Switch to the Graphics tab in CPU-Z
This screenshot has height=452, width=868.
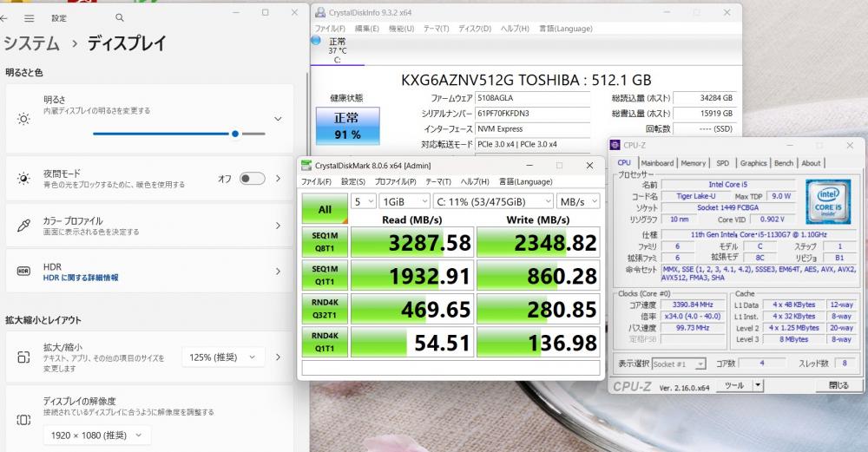coord(753,163)
